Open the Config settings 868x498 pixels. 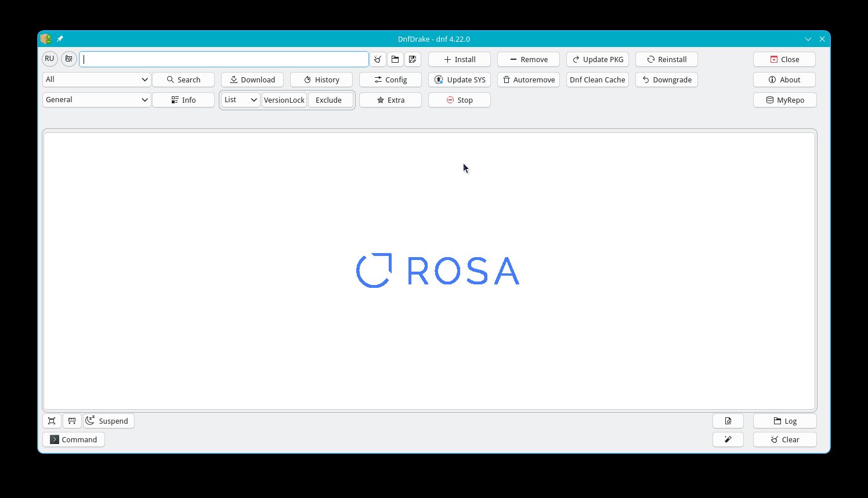pos(390,80)
